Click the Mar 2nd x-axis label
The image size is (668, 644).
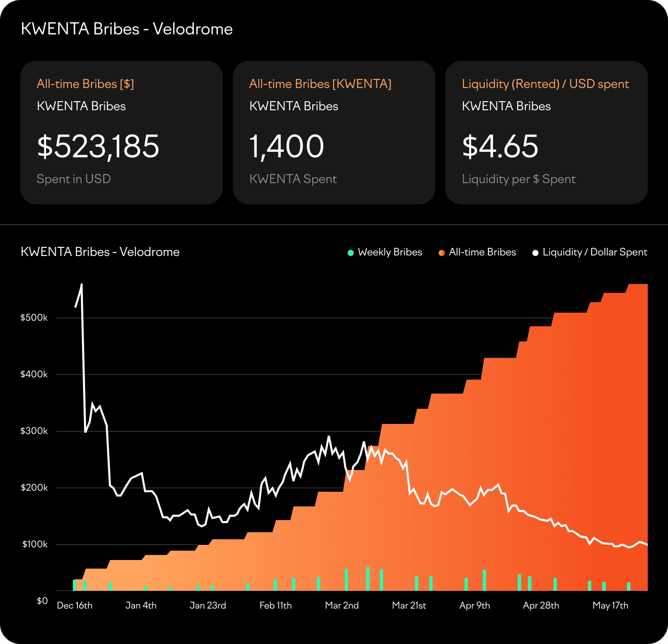[342, 606]
